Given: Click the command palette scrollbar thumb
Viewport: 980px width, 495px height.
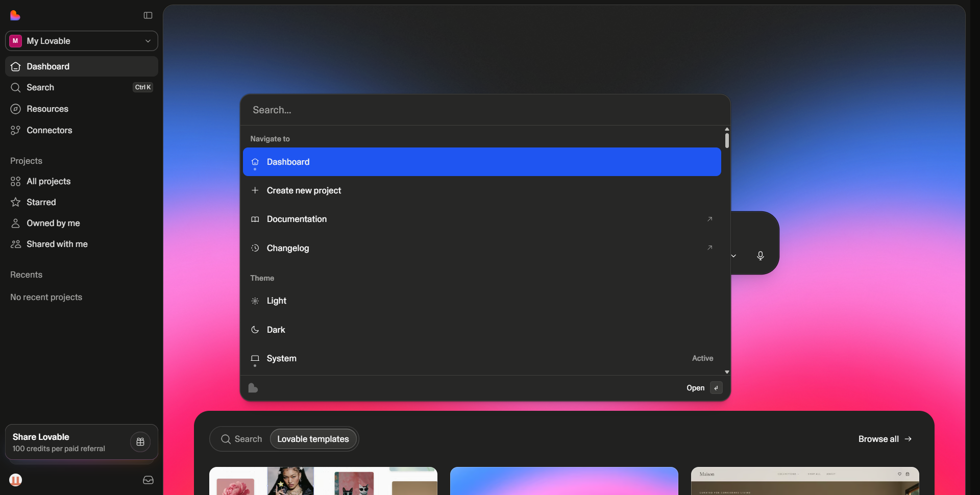Looking at the screenshot, I should click(727, 140).
